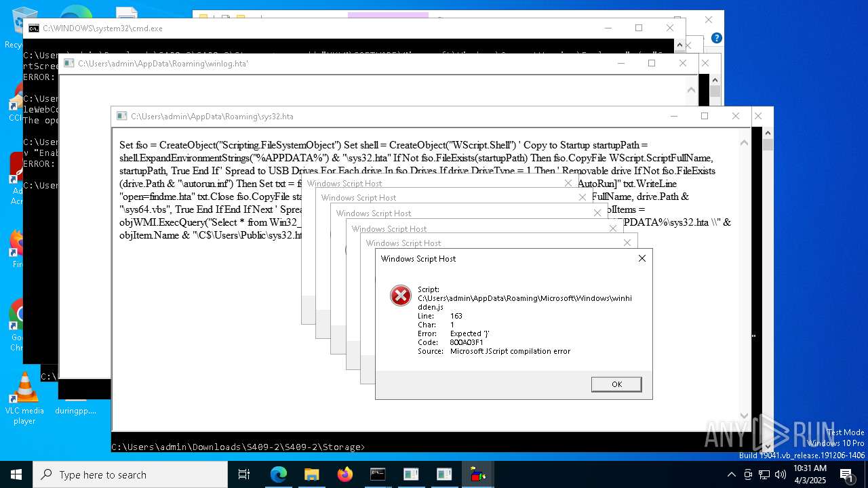Switch to the second HTA application taskbar button
The image size is (868, 488).
(444, 474)
